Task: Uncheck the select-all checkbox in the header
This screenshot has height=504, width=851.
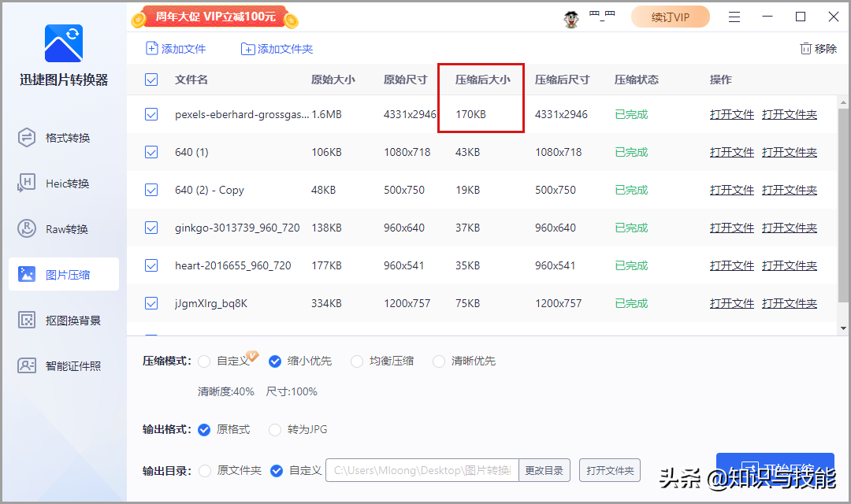Action: point(151,80)
